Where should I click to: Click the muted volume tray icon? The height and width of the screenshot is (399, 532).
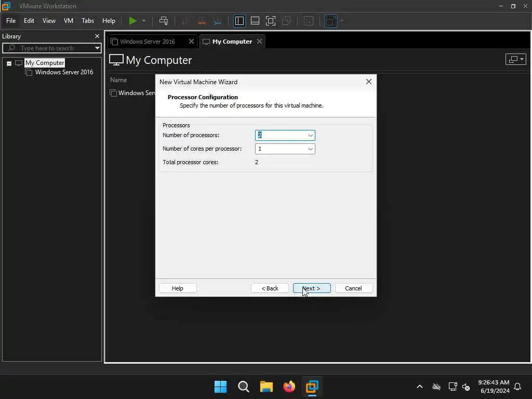[x=466, y=387]
